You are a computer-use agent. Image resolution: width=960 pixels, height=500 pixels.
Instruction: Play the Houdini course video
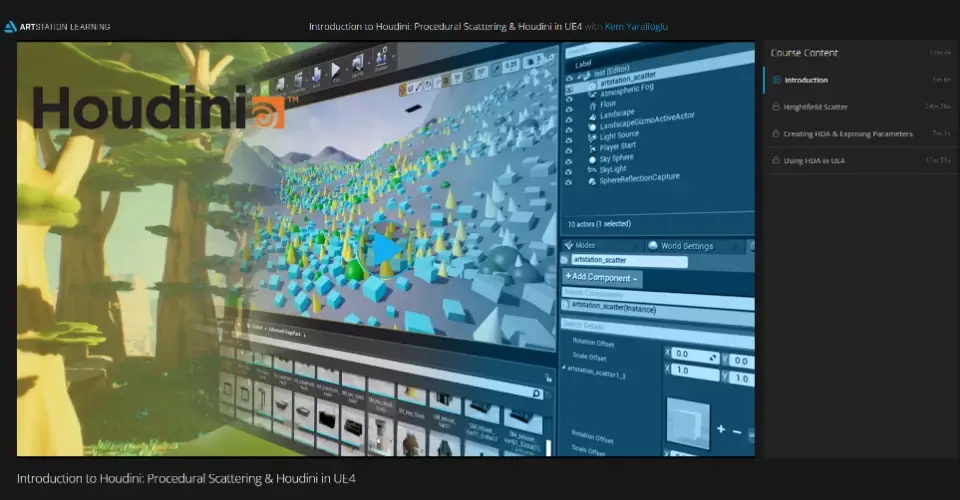click(x=386, y=249)
